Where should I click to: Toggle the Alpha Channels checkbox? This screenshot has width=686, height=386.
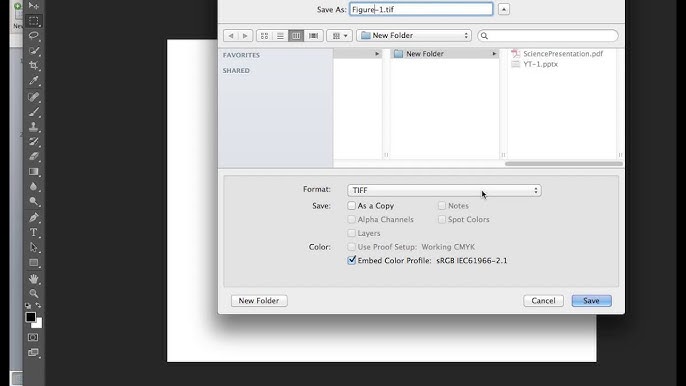351,219
